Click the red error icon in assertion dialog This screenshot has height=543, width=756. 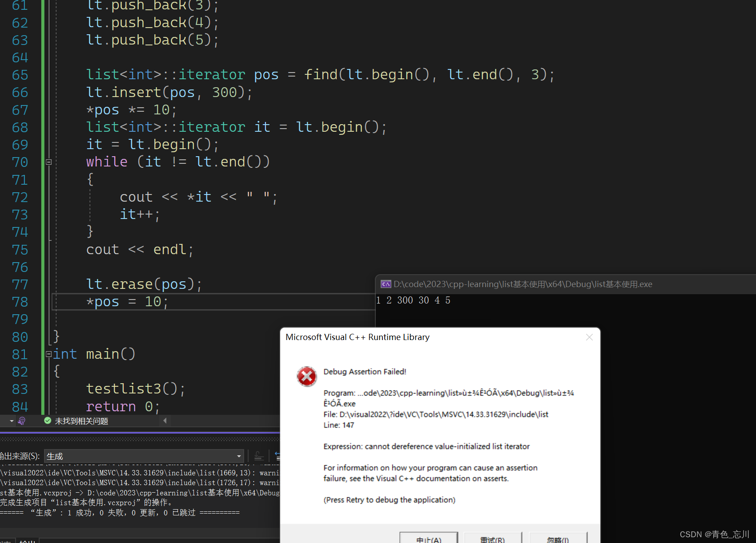[307, 377]
